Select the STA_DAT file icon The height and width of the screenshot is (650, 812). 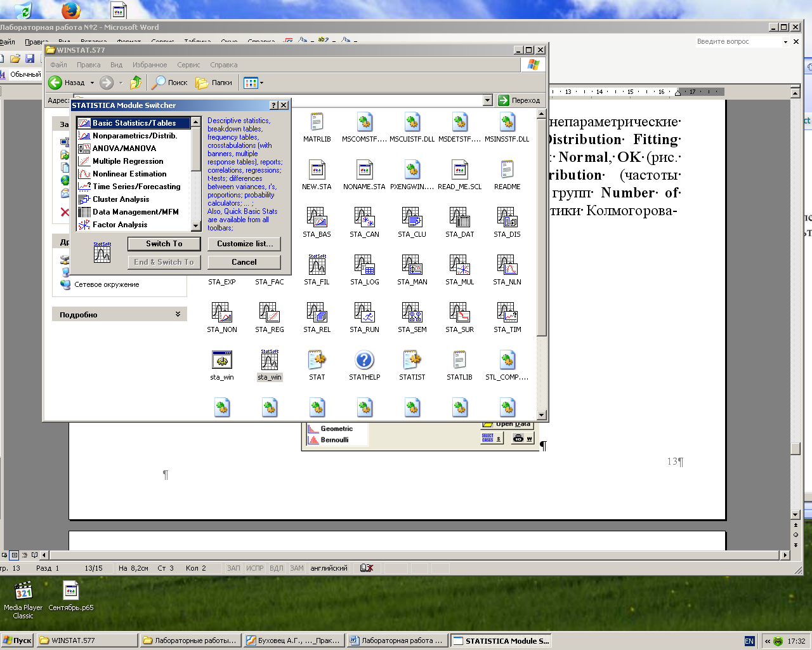[x=459, y=218]
